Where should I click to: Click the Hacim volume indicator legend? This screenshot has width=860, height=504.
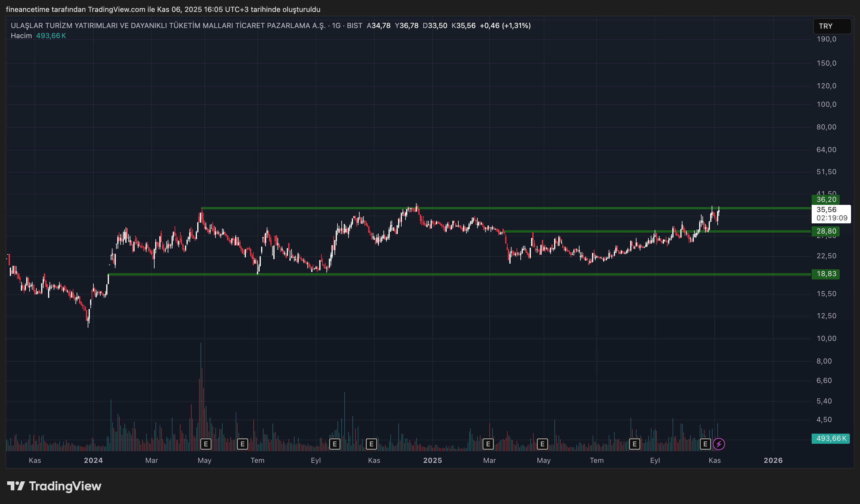point(21,36)
